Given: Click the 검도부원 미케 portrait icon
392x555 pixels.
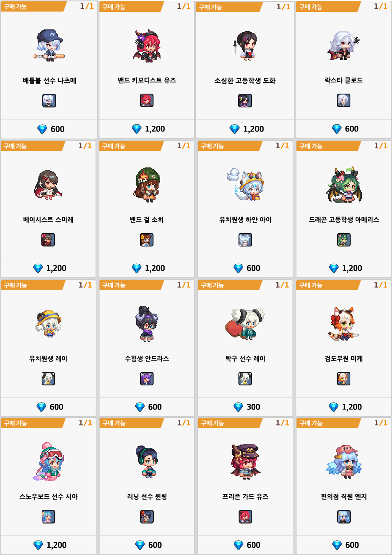Looking at the screenshot, I should point(343,379).
